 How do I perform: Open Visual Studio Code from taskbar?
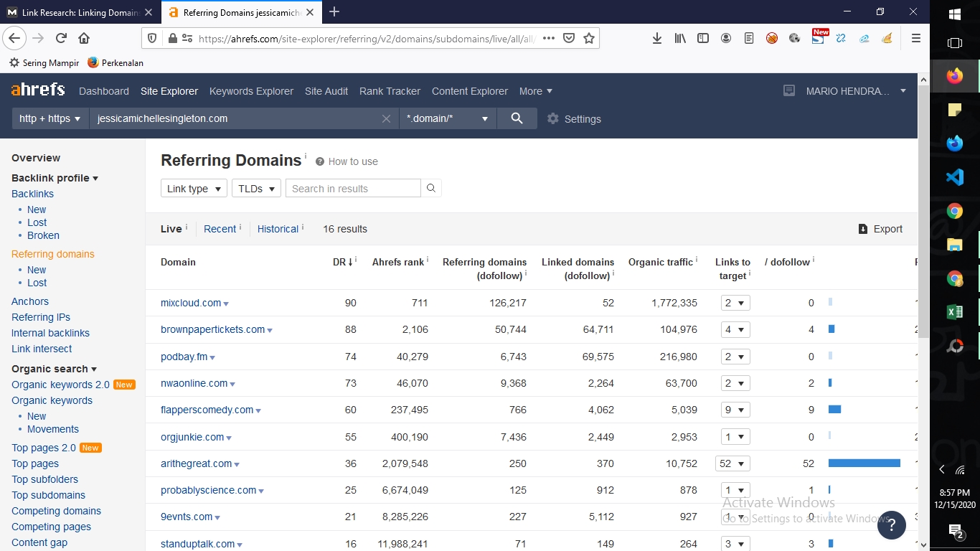coord(955,176)
